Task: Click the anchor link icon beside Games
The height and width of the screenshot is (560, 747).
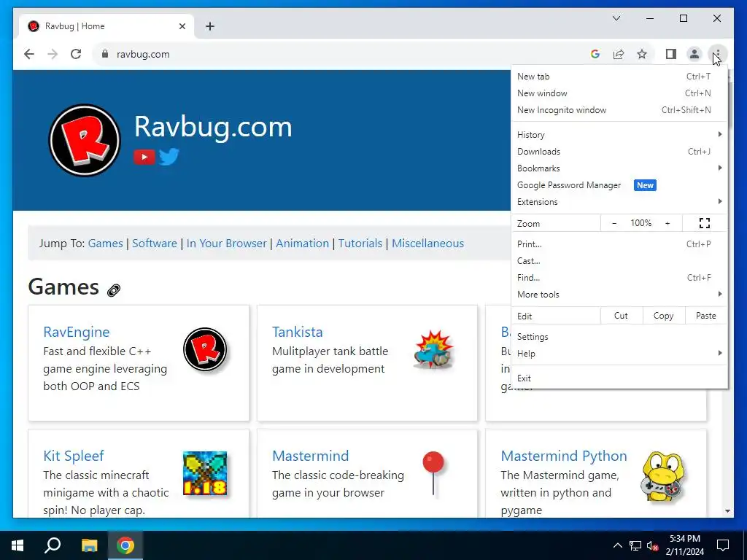Action: (x=113, y=289)
